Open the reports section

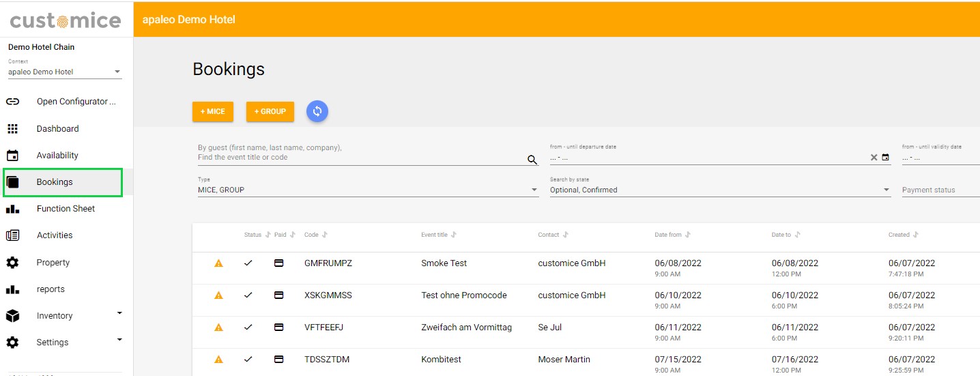(x=67, y=289)
